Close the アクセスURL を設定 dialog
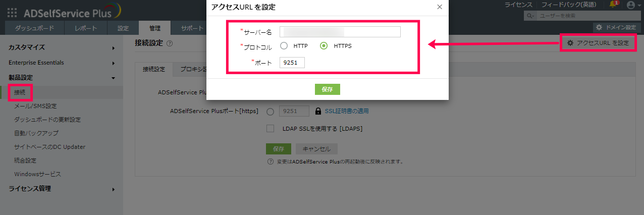Image resolution: width=644 pixels, height=215 pixels. click(440, 7)
